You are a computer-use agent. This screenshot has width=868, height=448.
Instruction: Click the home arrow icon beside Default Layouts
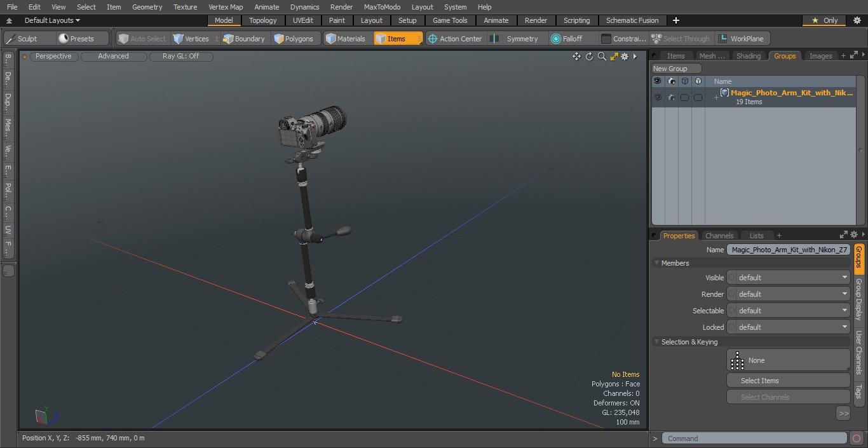10,20
